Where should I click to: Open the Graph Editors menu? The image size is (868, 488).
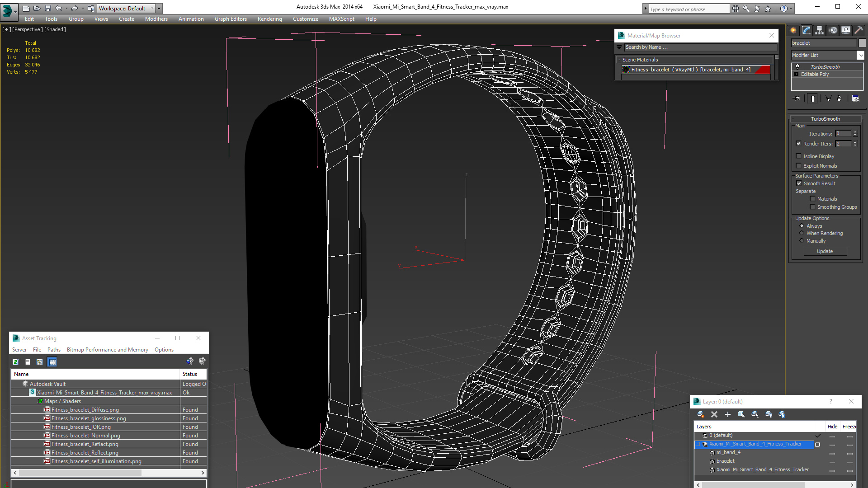pyautogui.click(x=231, y=19)
